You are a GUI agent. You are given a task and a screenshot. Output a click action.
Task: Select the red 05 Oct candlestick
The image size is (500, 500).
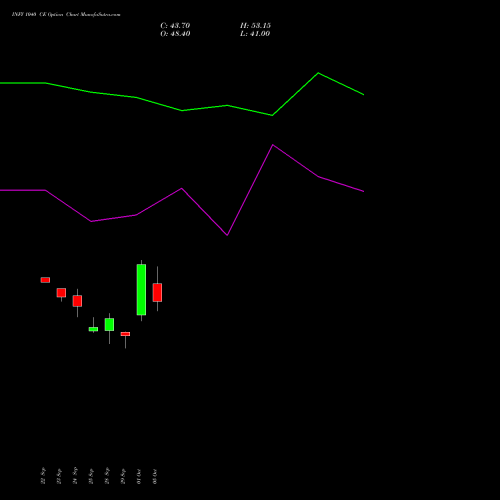point(157,292)
